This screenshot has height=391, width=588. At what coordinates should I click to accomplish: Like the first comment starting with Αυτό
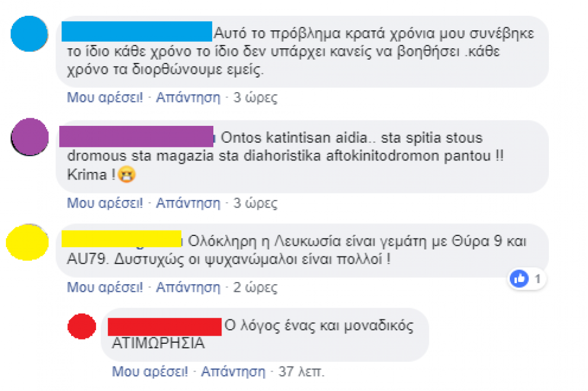pos(105,98)
